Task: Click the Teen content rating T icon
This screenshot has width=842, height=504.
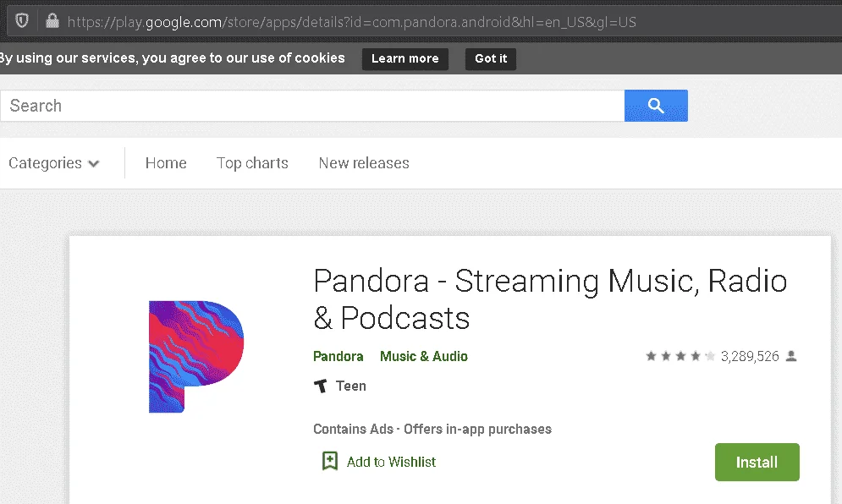Action: click(x=321, y=386)
